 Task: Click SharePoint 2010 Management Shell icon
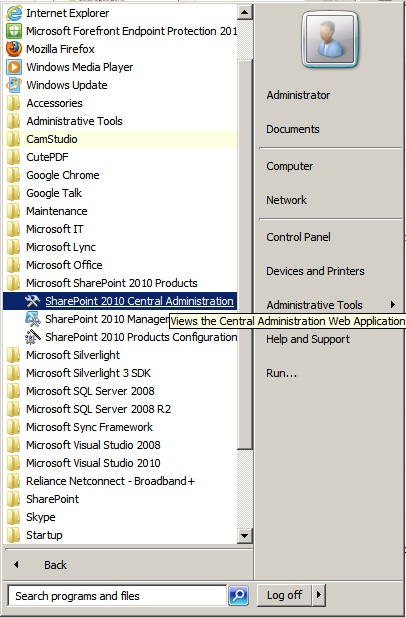(x=32, y=319)
